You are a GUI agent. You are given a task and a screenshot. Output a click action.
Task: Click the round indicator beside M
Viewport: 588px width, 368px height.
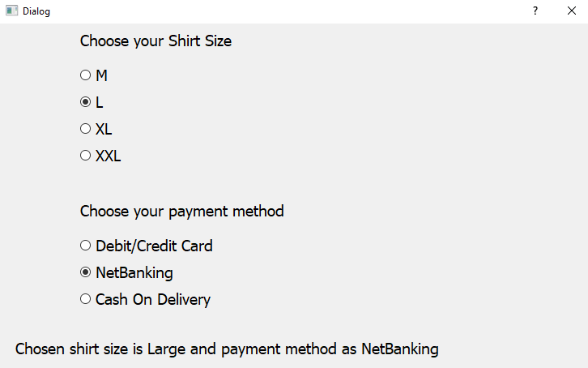point(86,75)
